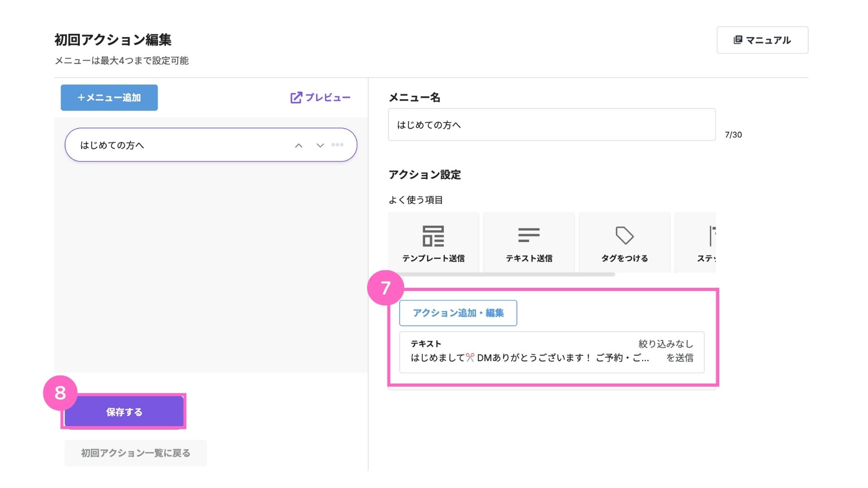Click the 保存する save button

tap(124, 412)
